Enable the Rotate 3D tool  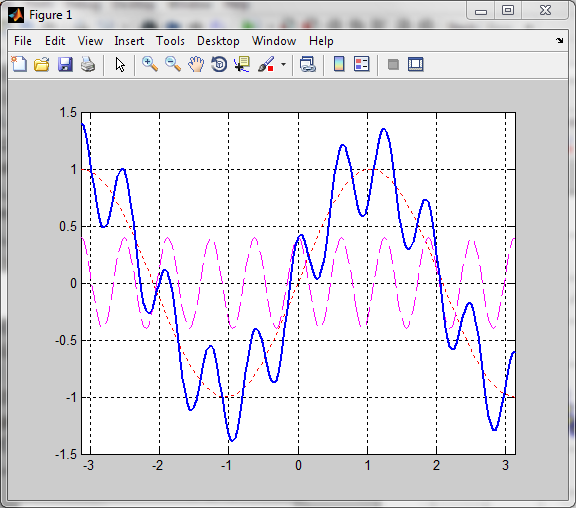pyautogui.click(x=219, y=64)
